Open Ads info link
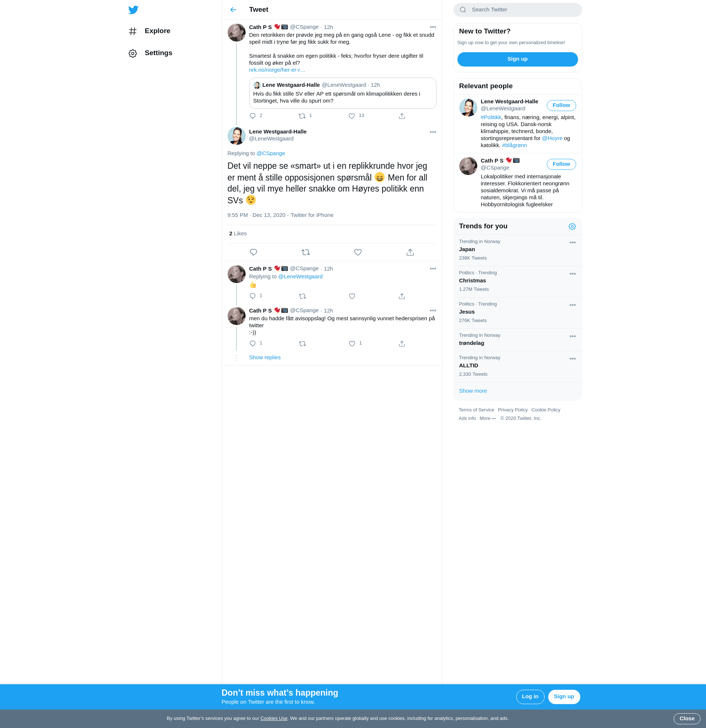The image size is (706, 728). click(x=467, y=418)
